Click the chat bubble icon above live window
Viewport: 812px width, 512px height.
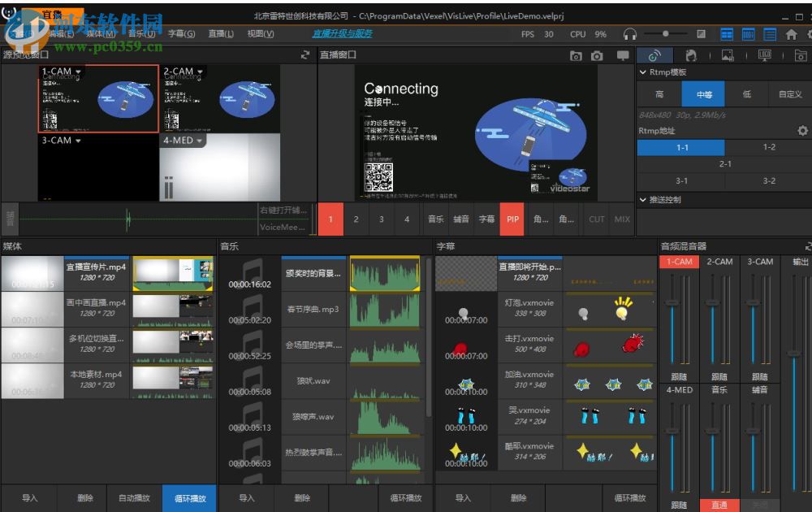pyautogui.click(x=623, y=55)
